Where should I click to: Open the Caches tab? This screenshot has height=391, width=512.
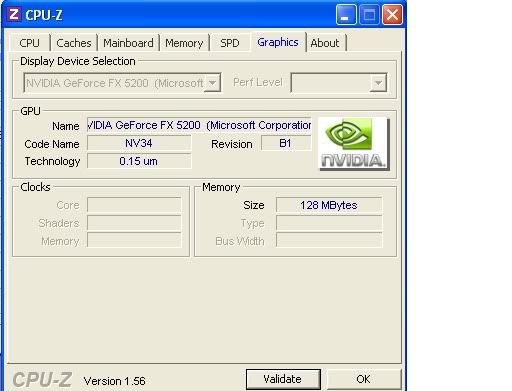click(x=74, y=43)
